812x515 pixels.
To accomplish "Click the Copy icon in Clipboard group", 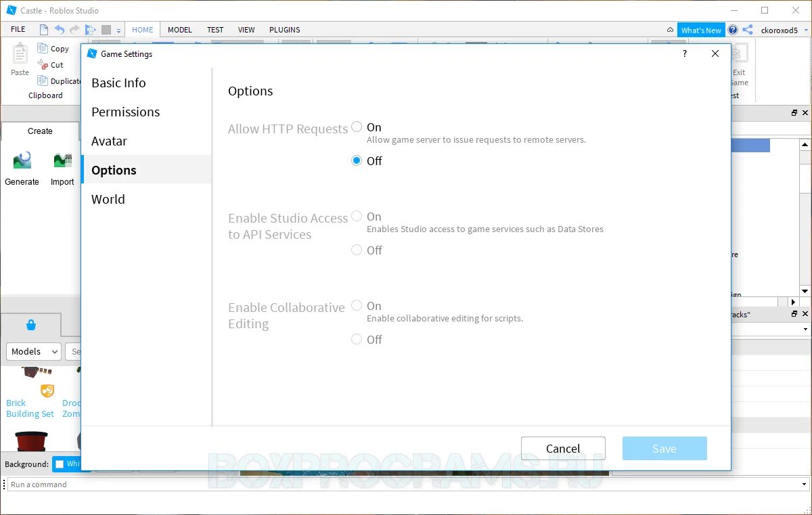I will [x=43, y=48].
